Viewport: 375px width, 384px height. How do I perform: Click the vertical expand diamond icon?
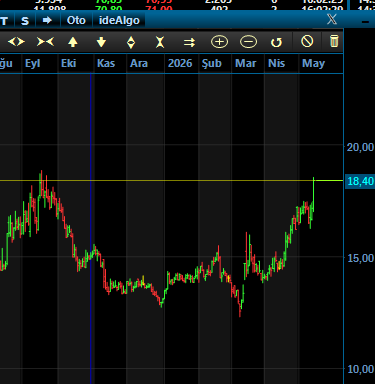pyautogui.click(x=131, y=42)
